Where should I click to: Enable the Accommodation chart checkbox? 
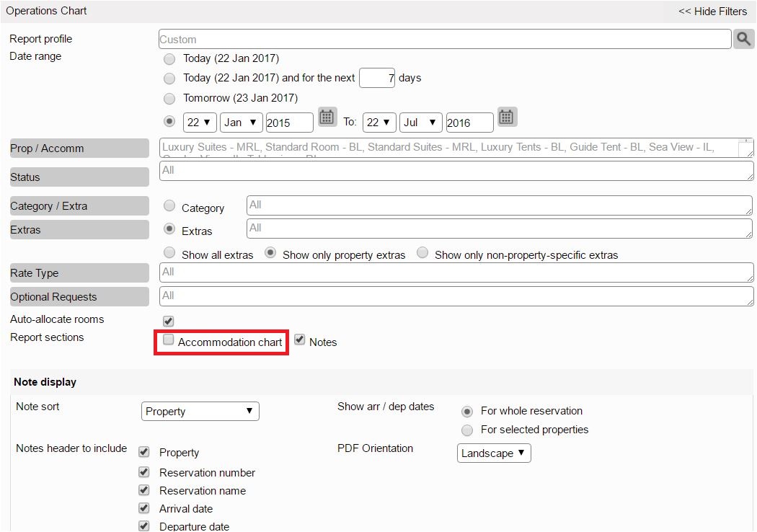[168, 340]
